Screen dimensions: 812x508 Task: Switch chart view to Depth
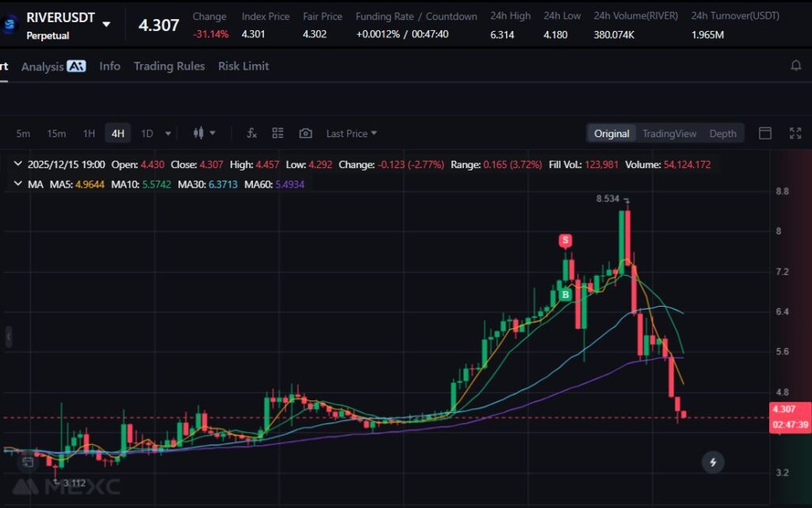click(x=722, y=133)
